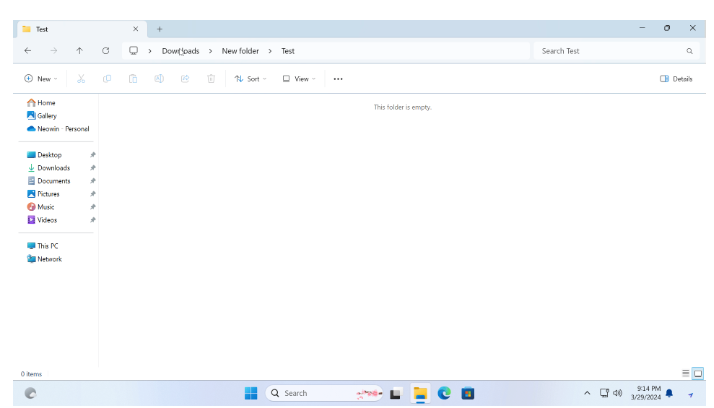Close the Test tab
The image size is (714, 408).
pos(136,29)
